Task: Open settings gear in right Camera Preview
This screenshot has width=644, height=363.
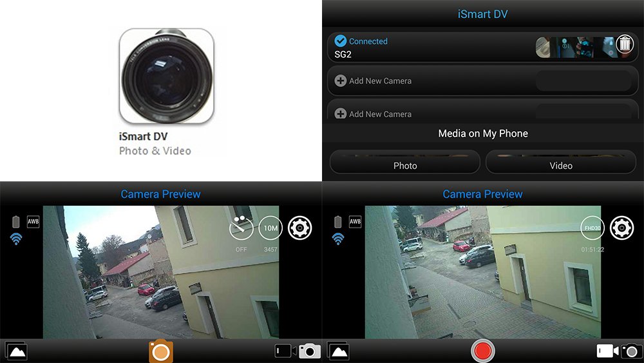Action: 622,228
